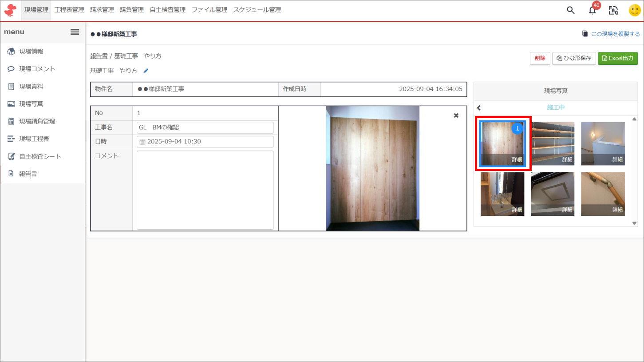Click the red bird logo icon

[x=10, y=10]
